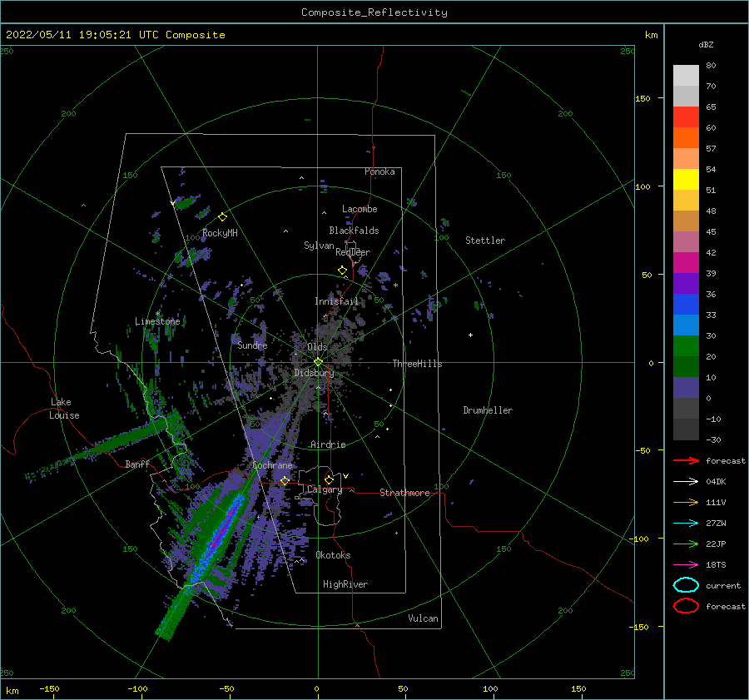Click the Banff label
Screen dimensions: 749x700
(x=137, y=464)
